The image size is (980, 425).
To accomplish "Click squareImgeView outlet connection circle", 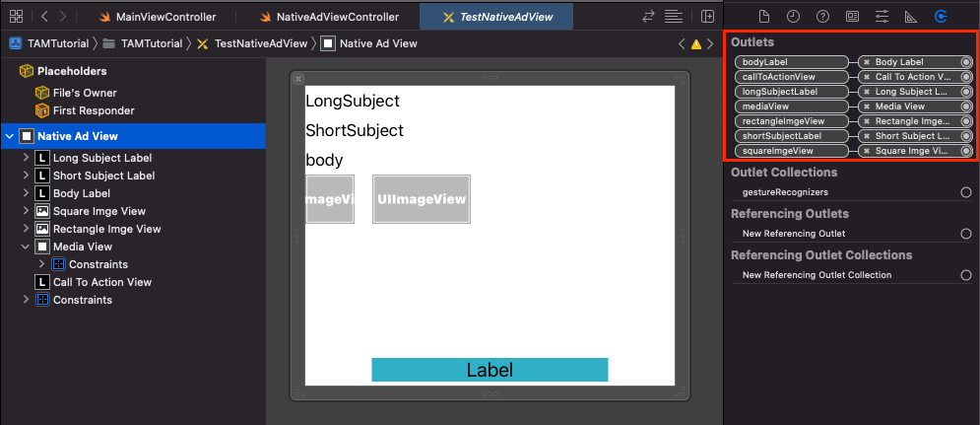I will (966, 151).
